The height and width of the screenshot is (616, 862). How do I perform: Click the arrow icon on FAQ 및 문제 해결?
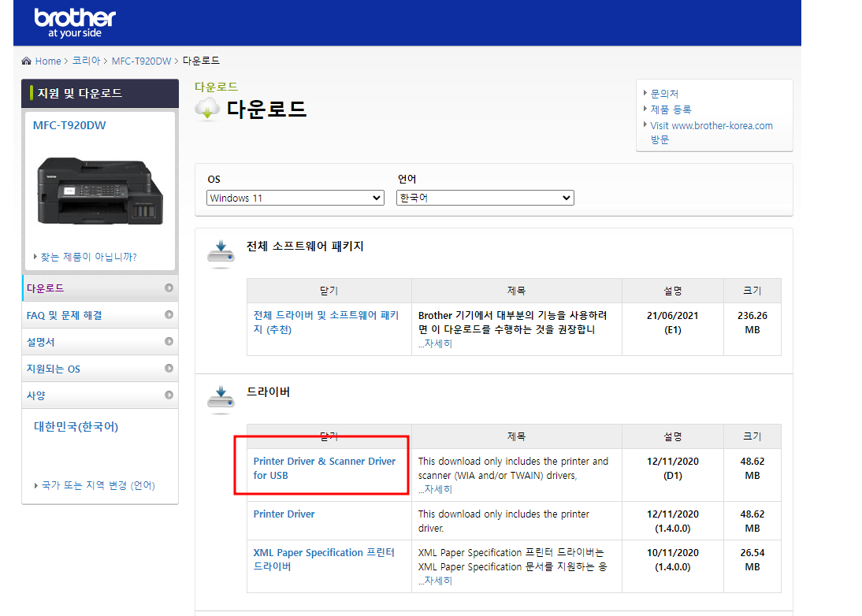tap(169, 315)
